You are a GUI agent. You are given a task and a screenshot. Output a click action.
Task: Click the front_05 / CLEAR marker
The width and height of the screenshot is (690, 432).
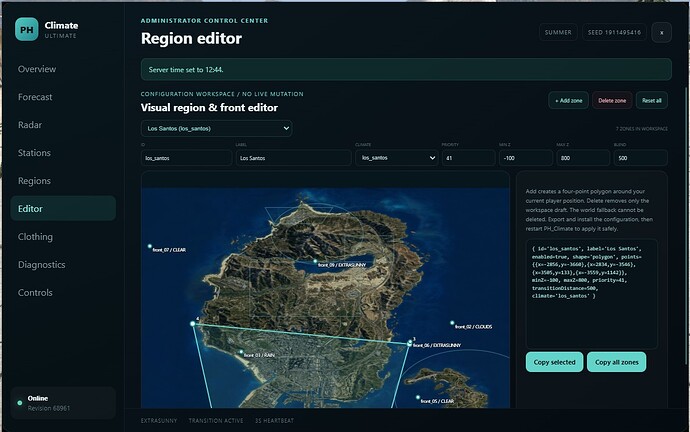418,397
